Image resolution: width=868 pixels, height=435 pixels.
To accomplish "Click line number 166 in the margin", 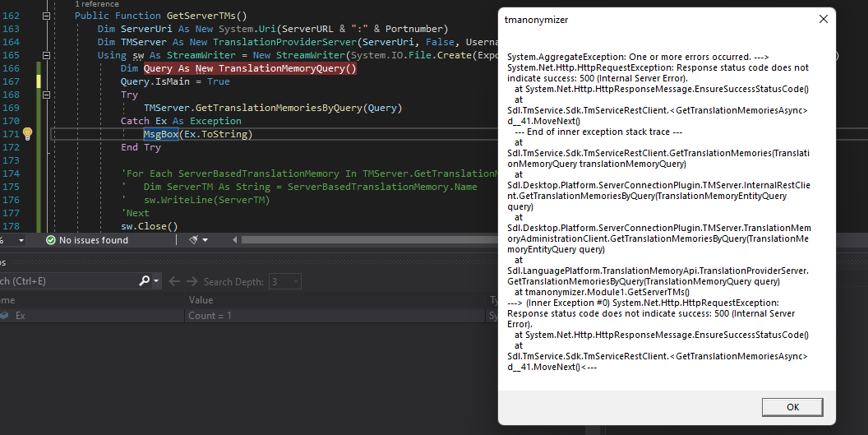I will coord(11,68).
